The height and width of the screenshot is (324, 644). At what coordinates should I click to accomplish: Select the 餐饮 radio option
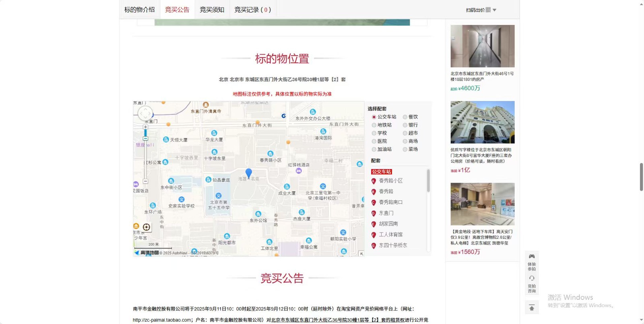pos(405,117)
